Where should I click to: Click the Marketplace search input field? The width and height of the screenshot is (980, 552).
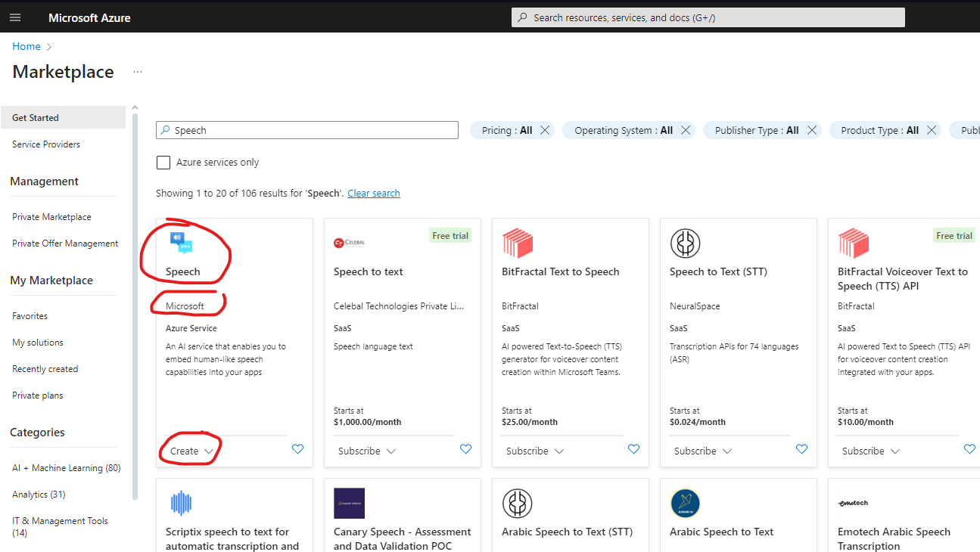pyautogui.click(x=306, y=130)
